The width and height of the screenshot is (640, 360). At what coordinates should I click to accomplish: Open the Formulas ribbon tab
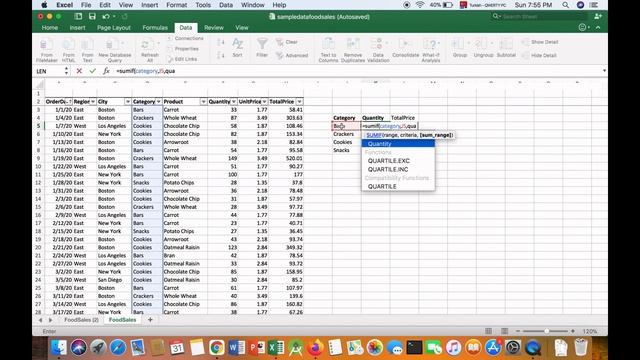[x=155, y=28]
